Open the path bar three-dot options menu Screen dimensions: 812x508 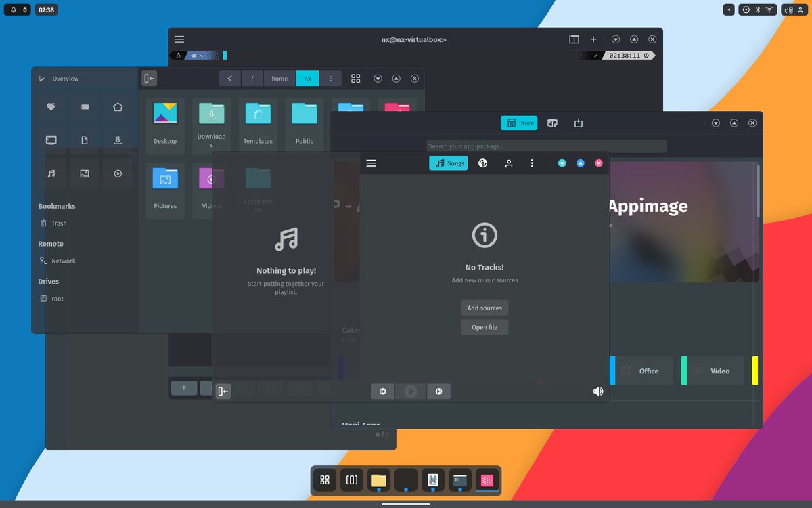[331, 79]
